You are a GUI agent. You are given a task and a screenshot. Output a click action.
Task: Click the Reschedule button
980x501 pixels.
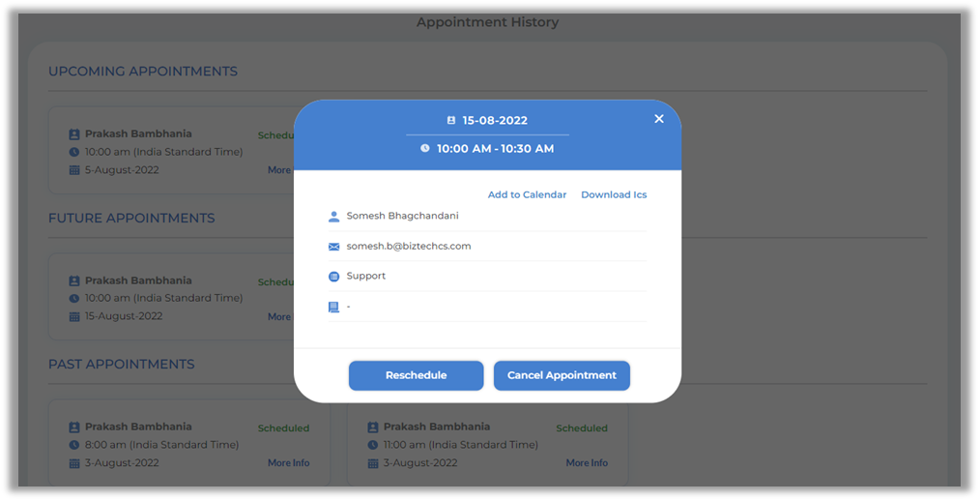(416, 375)
